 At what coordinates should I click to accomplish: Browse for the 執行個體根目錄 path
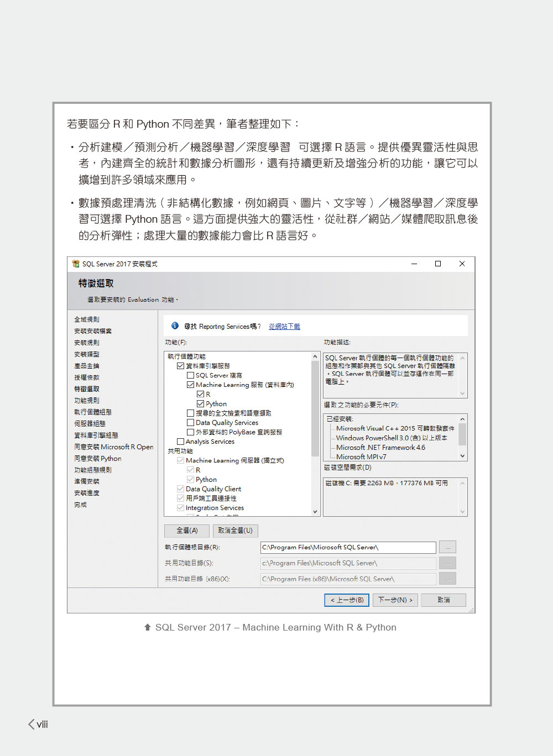(x=447, y=547)
